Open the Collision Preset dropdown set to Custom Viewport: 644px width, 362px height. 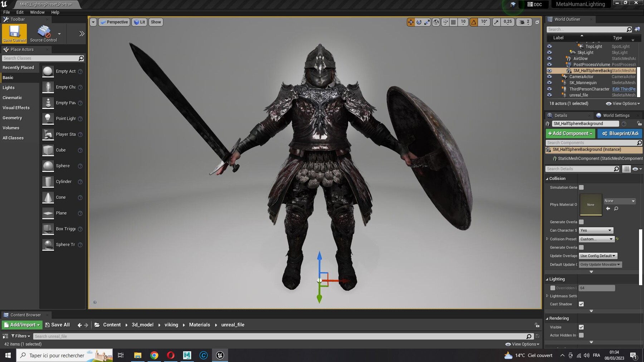(596, 239)
